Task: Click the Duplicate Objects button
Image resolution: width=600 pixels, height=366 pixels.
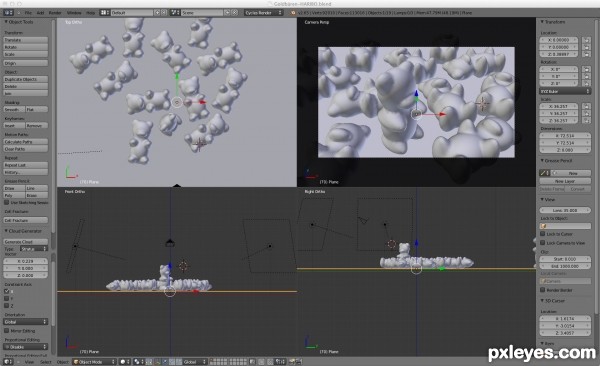Action: point(26,79)
